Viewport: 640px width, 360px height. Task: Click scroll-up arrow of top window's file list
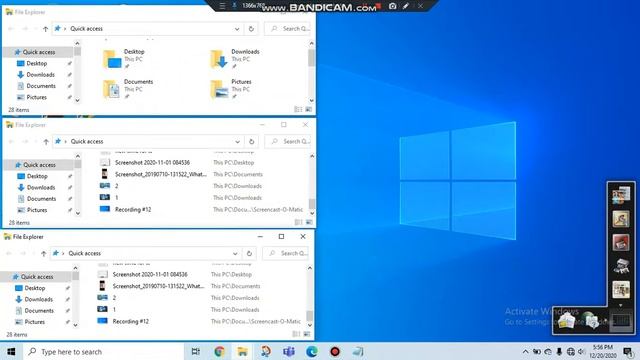tap(311, 43)
